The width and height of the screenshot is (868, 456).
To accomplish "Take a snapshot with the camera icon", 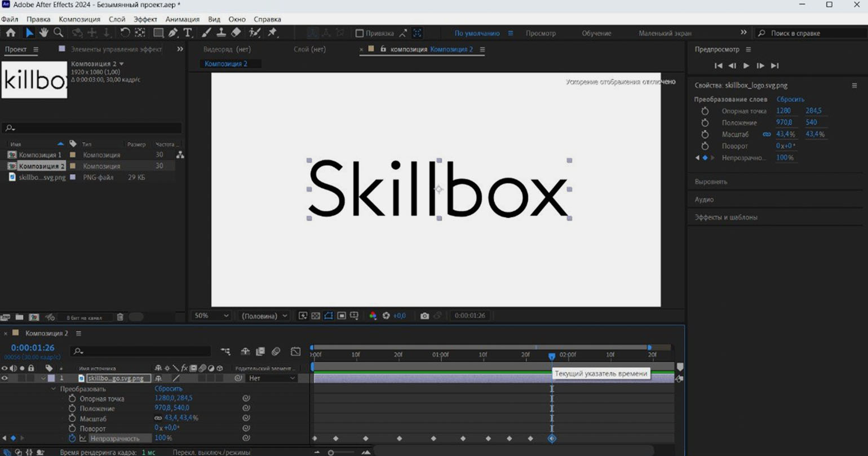I will [x=424, y=316].
